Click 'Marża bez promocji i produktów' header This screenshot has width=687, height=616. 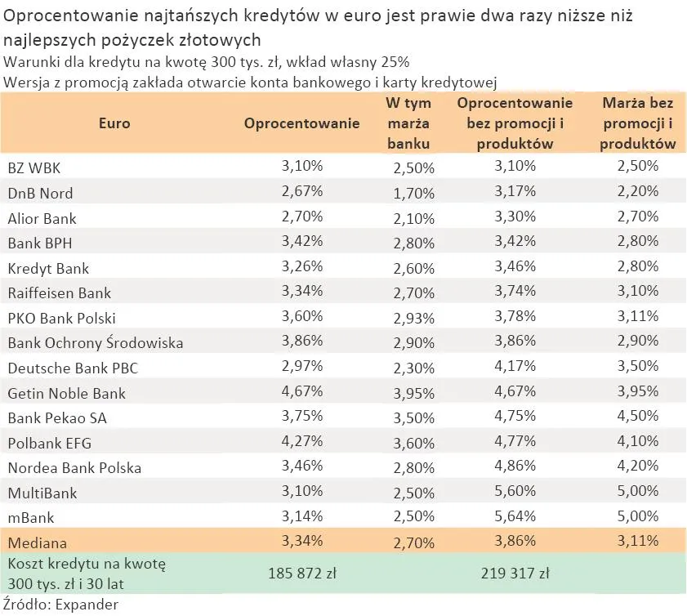click(637, 123)
